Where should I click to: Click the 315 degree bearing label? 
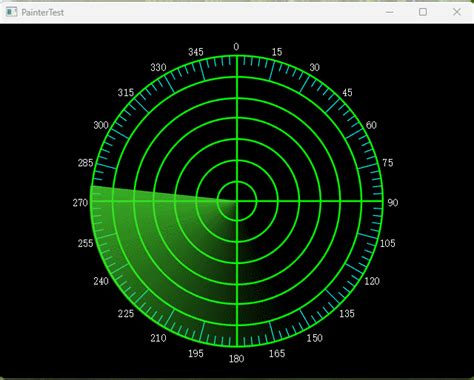click(x=126, y=93)
